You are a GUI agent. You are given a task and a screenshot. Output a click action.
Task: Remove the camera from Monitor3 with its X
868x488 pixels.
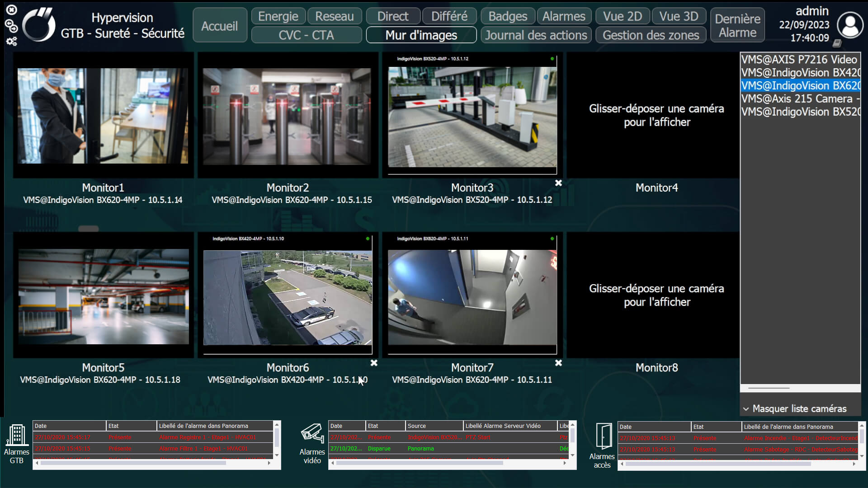558,183
